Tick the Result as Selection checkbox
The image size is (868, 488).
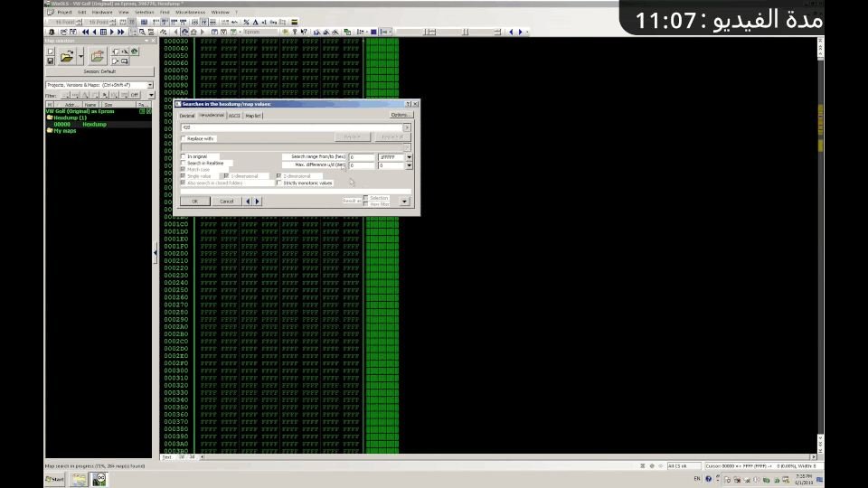pos(366,198)
